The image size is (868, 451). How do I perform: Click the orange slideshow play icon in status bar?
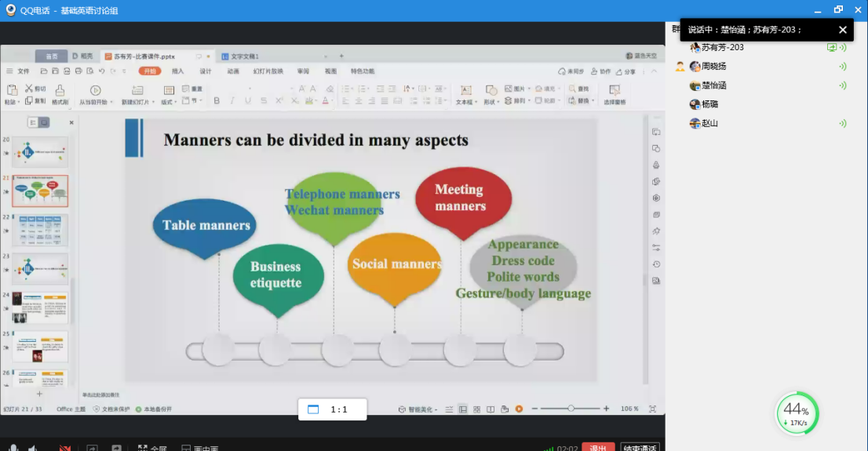[x=519, y=409]
